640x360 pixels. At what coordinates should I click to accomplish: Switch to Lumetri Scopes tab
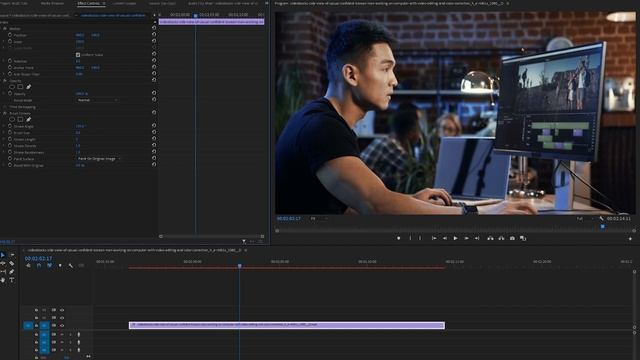tap(124, 3)
